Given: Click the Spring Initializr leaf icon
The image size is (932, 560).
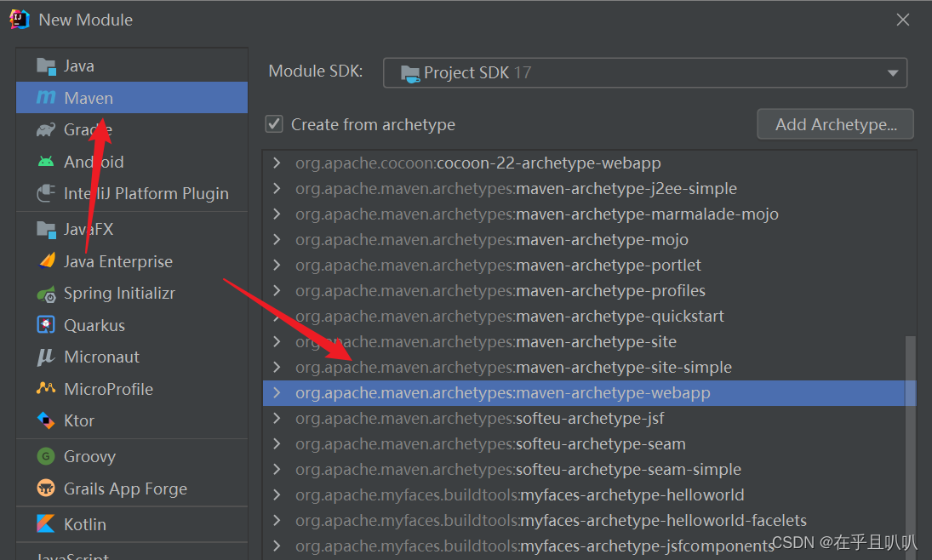Looking at the screenshot, I should [x=46, y=294].
